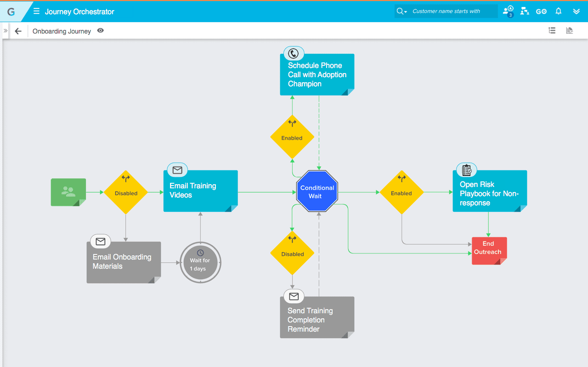
Task: Open the hamburger navigation menu
Action: (36, 11)
